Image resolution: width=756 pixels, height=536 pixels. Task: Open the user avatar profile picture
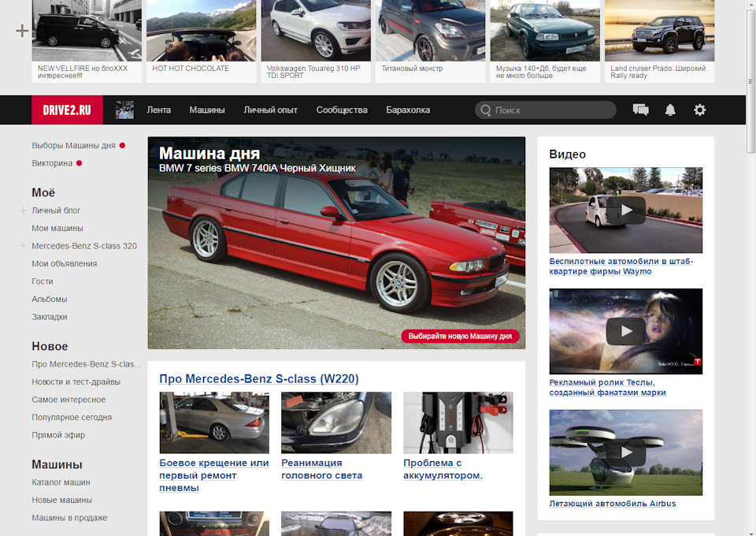(125, 110)
